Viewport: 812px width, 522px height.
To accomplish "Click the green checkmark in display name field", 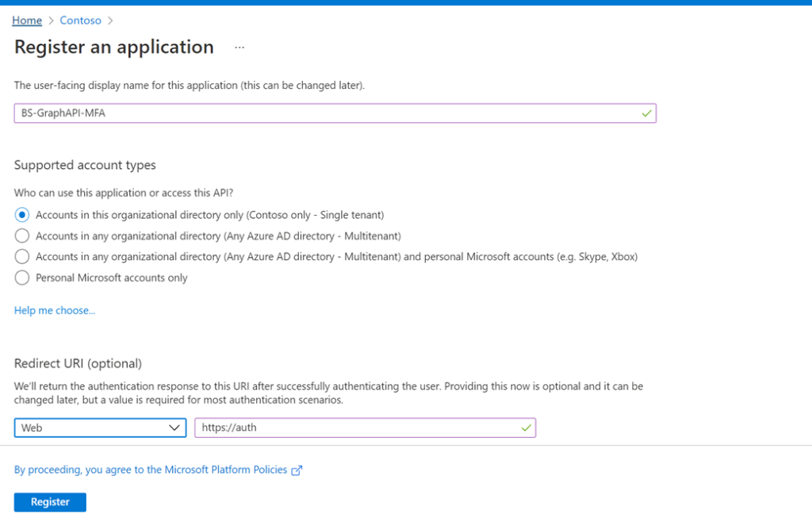I will pyautogui.click(x=646, y=113).
